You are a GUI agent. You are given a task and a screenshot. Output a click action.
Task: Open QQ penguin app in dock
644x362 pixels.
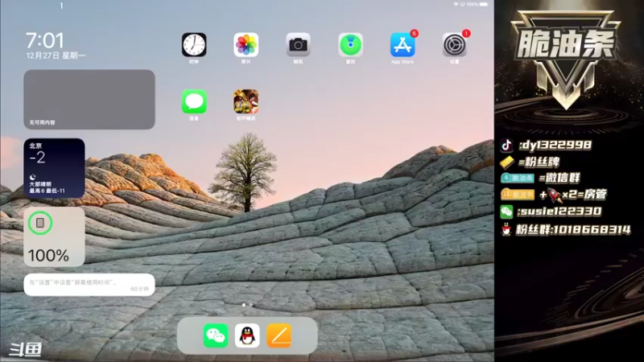247,335
